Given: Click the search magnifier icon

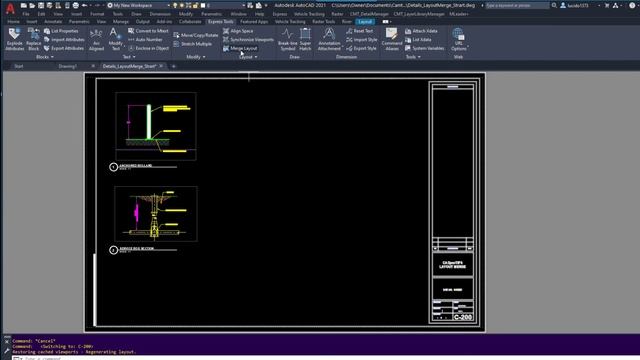Looking at the screenshot, I should point(554,5).
